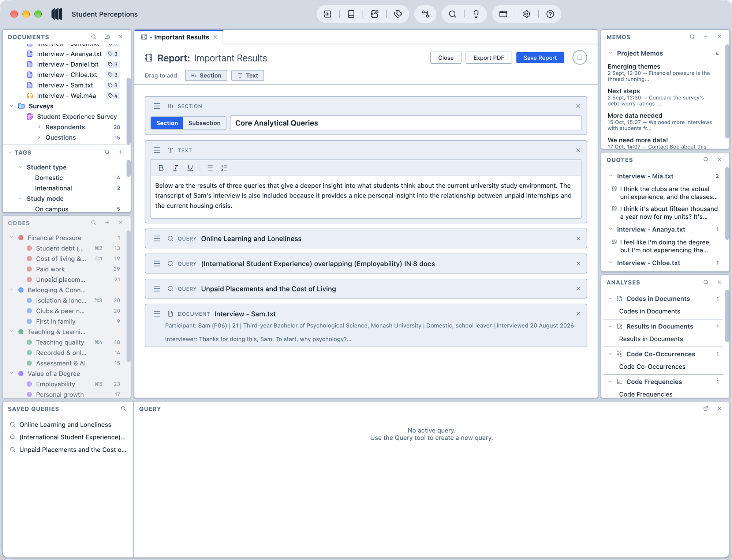
Task: Add a new code in Codes panel
Action: pyautogui.click(x=107, y=223)
